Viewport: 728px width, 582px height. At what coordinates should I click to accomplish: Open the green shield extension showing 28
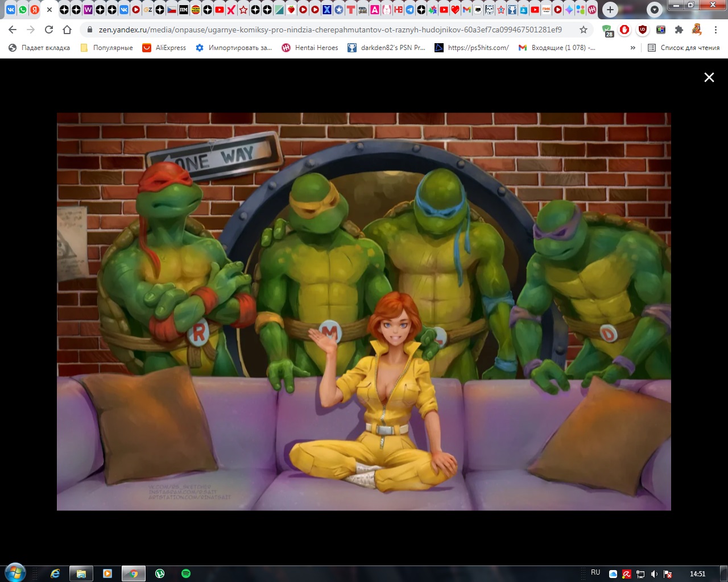click(607, 30)
